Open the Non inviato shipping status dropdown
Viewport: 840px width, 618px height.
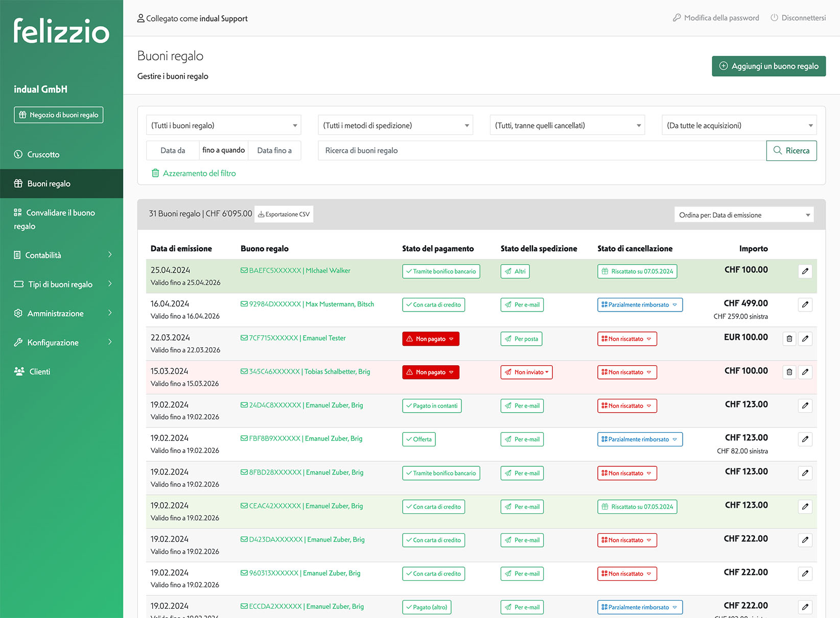click(x=526, y=372)
